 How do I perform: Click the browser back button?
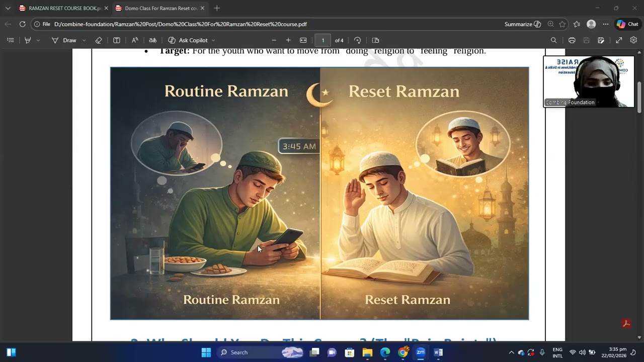coord(8,24)
